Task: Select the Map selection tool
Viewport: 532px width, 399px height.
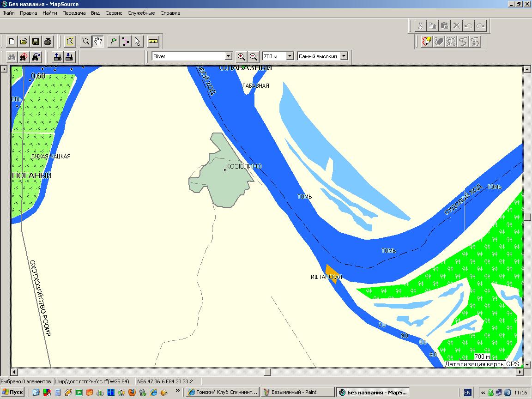Action: tap(70, 42)
